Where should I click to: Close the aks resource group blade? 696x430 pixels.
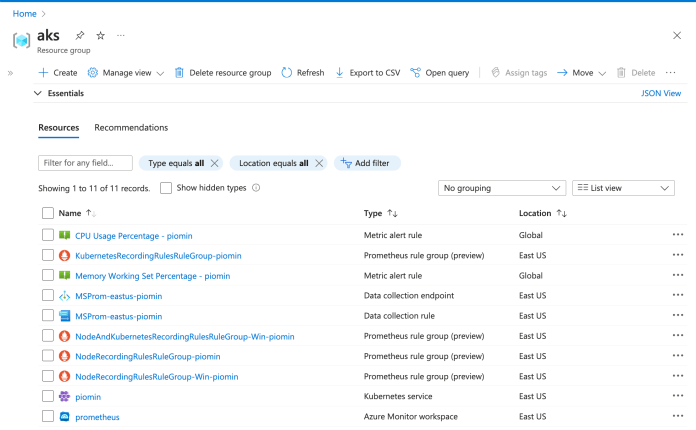coord(677,36)
